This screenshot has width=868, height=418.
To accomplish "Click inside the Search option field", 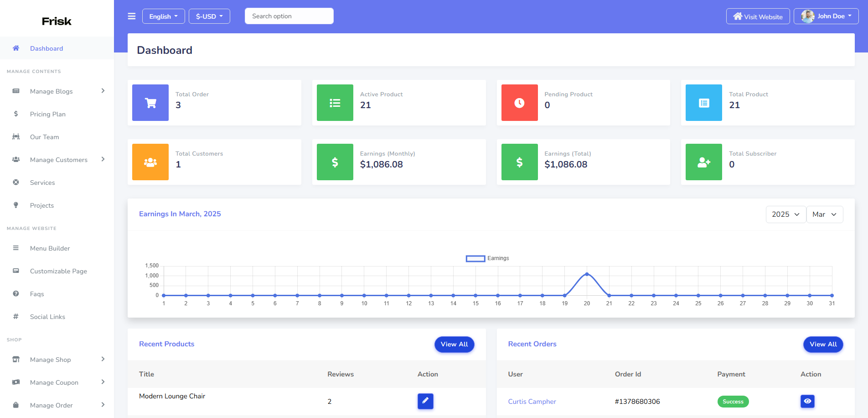I will click(289, 16).
